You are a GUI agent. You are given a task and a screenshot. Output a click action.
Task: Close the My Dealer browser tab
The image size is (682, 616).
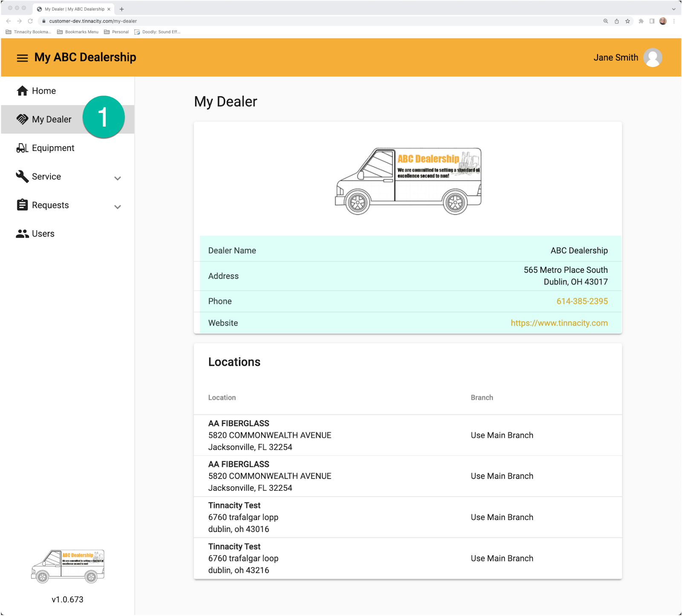pyautogui.click(x=109, y=9)
